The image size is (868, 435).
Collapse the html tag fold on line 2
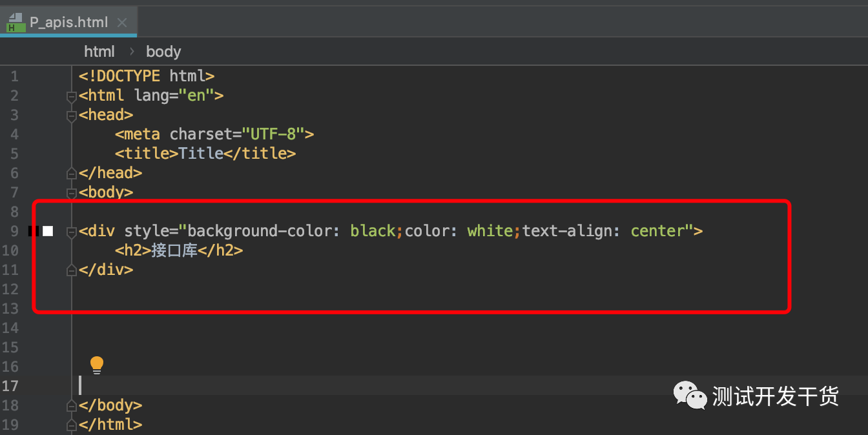tap(72, 96)
